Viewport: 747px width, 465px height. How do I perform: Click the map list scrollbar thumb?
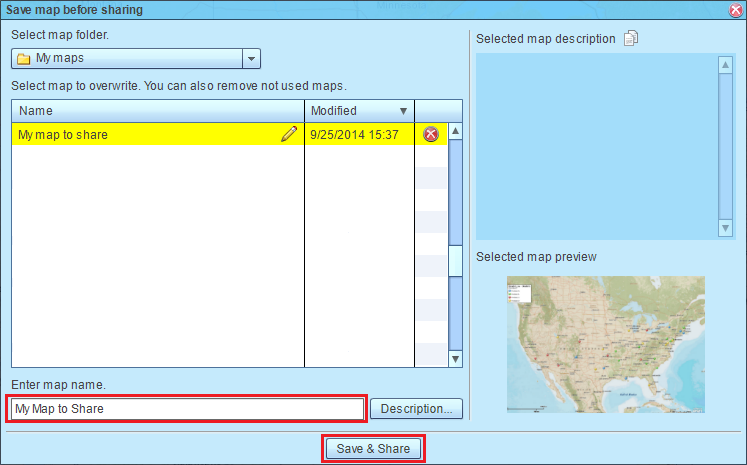[x=455, y=260]
